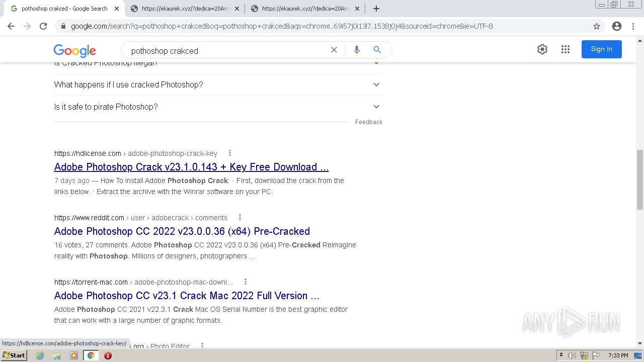Click the Sign in button

pos(601,49)
